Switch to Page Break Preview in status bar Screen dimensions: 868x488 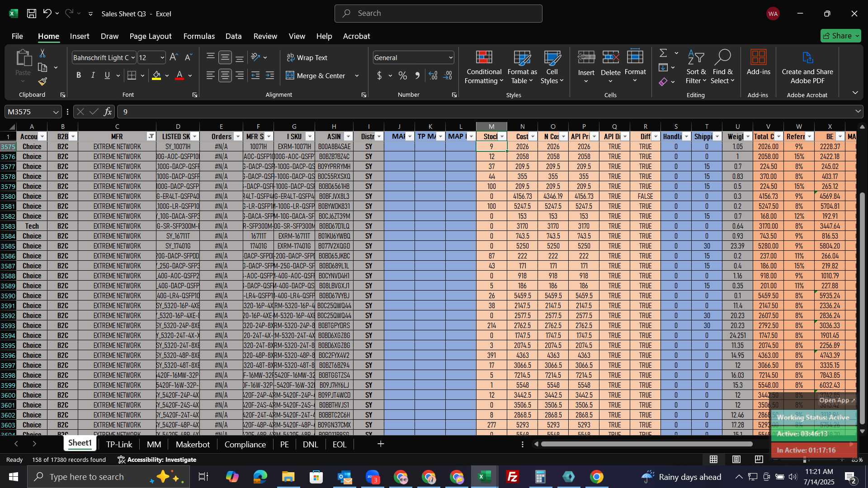coord(759,460)
